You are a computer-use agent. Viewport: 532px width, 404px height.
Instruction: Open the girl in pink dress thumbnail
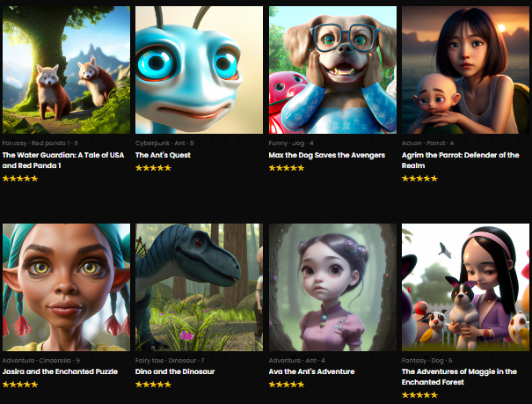click(332, 287)
